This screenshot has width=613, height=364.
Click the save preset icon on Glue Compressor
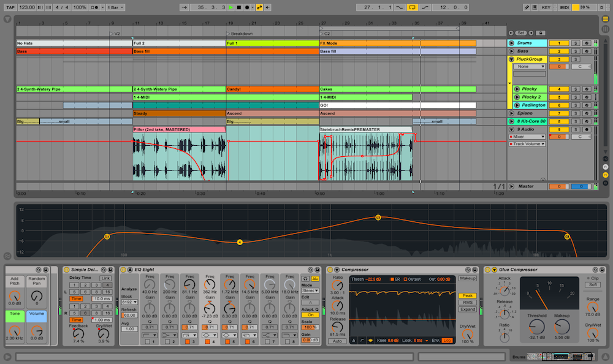click(602, 270)
